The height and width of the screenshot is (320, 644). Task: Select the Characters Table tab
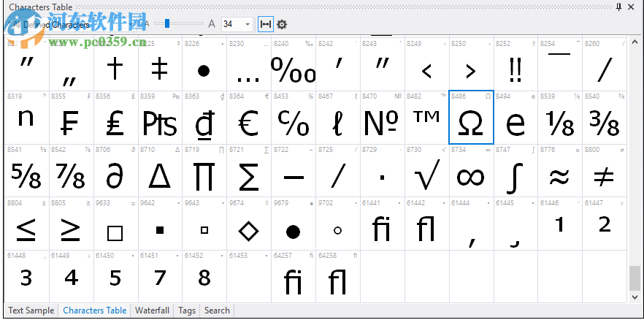click(x=95, y=311)
